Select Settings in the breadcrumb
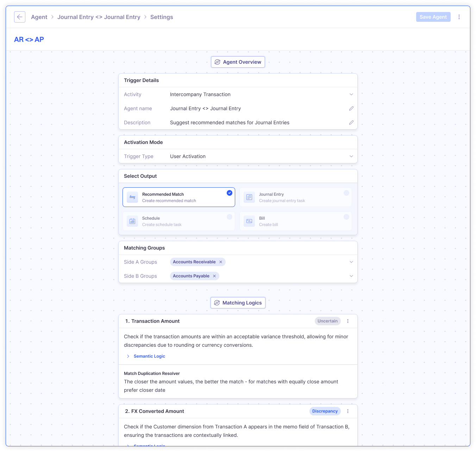The height and width of the screenshot is (452, 476). (x=162, y=17)
